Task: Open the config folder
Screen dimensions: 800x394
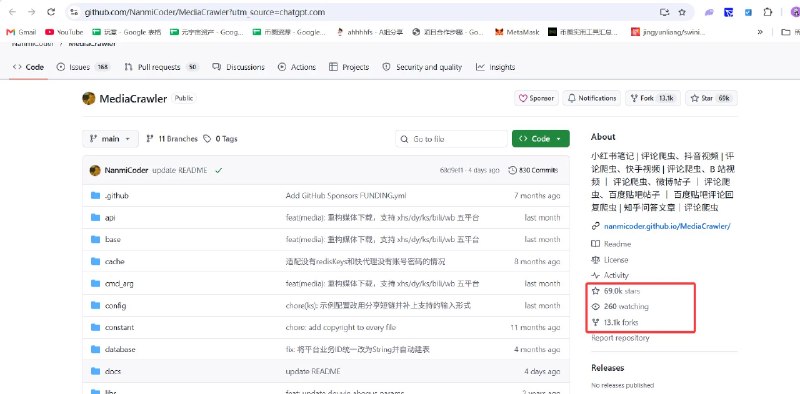Action: click(115, 306)
